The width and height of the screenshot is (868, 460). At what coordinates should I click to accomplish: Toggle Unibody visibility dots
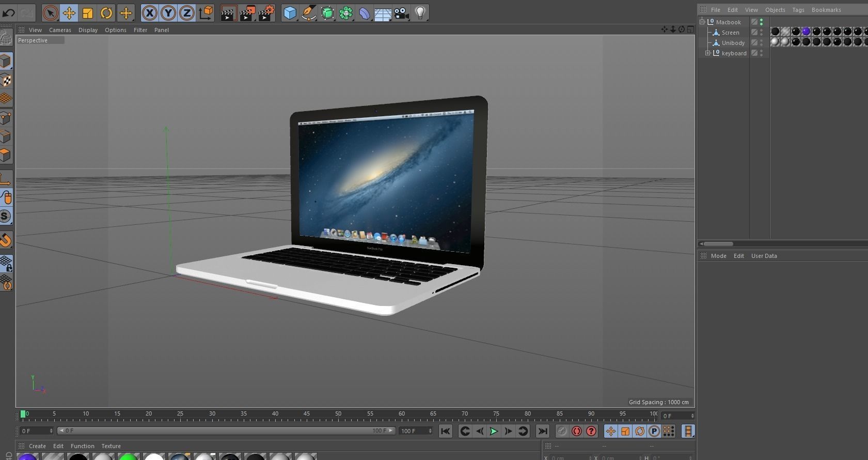pos(762,42)
